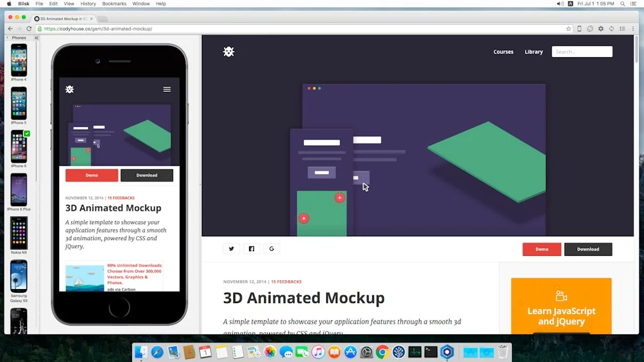This screenshot has height=362, width=644.
Task: Collapse the Phones sidebar panel
Action: [36, 38]
